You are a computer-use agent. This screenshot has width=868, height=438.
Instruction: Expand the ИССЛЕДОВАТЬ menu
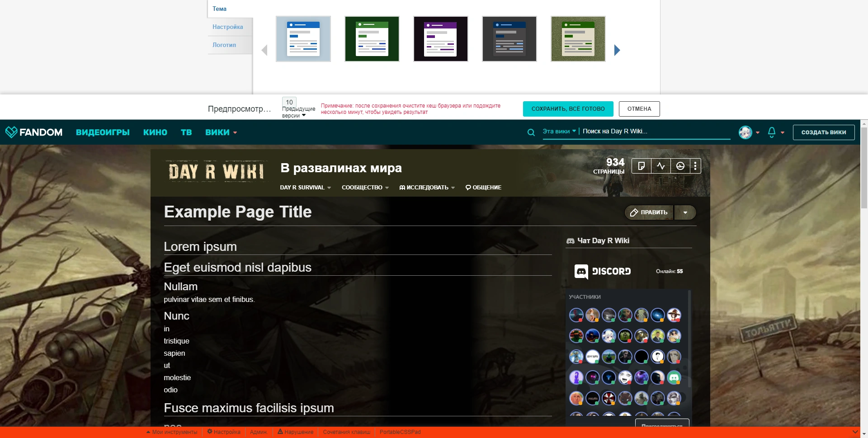click(427, 188)
